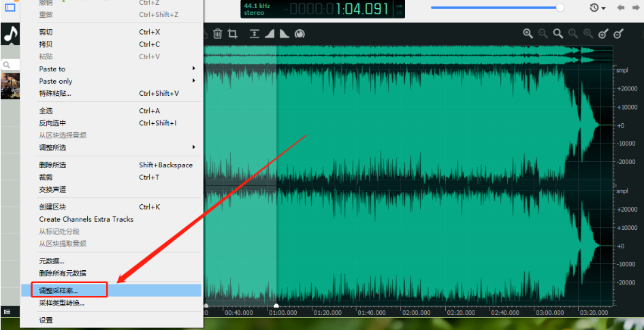Viewport: 644px width, 330px height.
Task: Apply fade out with ramp-down icon
Action: [284, 33]
